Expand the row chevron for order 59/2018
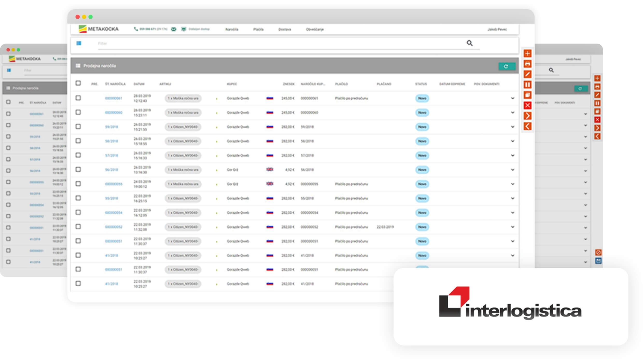 click(x=513, y=127)
